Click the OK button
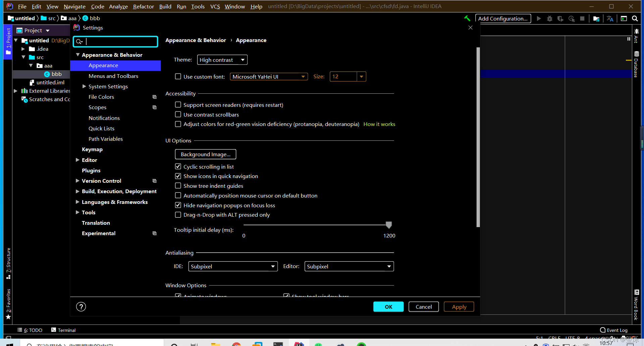The height and width of the screenshot is (346, 644). click(x=389, y=307)
